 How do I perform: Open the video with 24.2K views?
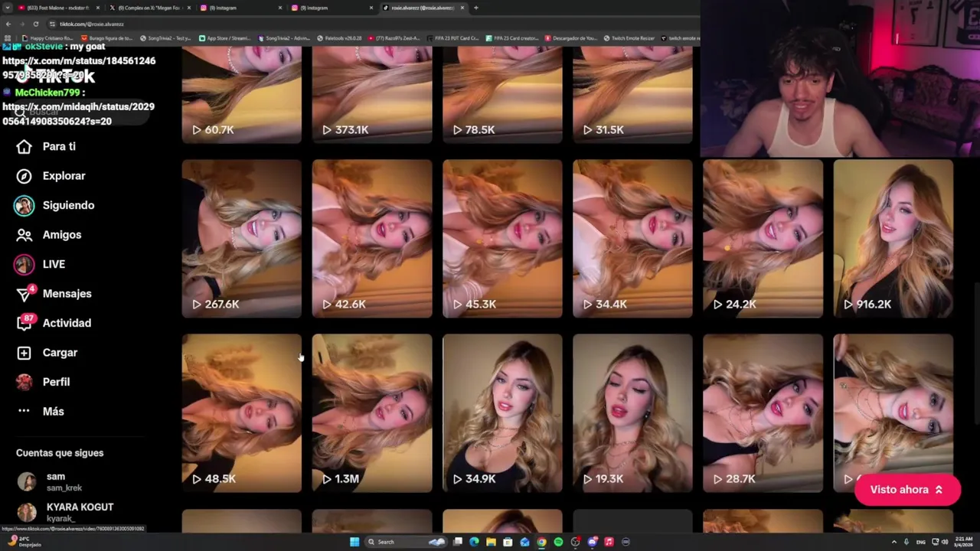763,238
